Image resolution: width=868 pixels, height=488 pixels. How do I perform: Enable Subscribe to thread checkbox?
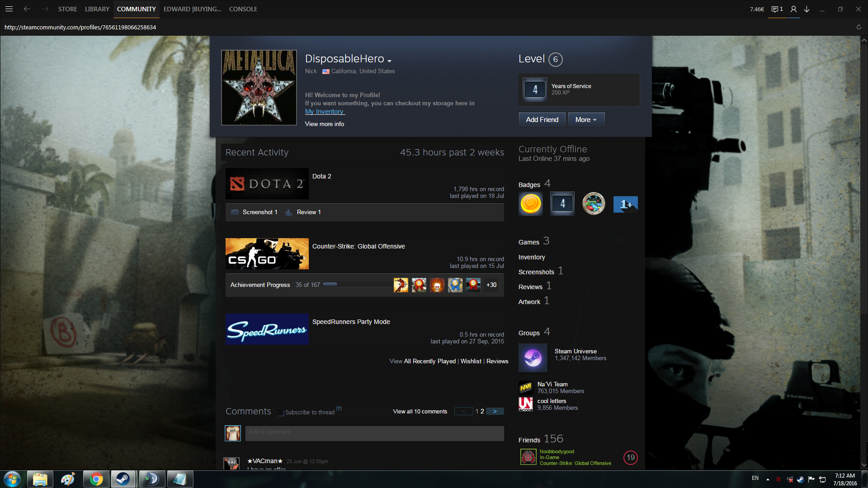(281, 413)
